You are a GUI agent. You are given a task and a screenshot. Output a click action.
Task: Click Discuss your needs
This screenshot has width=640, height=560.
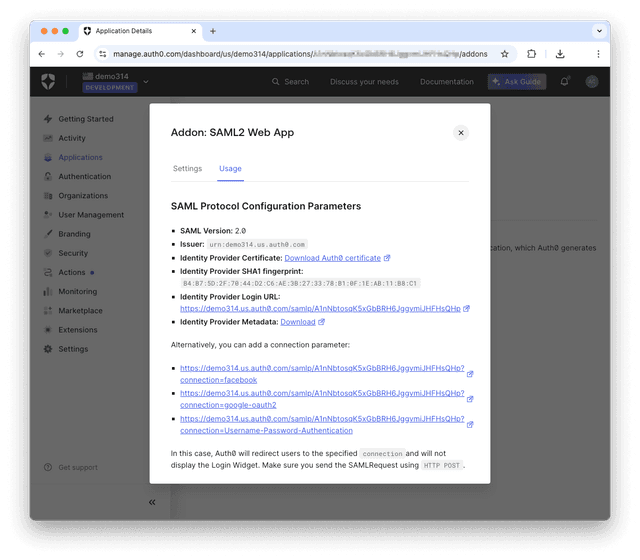pyautogui.click(x=364, y=82)
